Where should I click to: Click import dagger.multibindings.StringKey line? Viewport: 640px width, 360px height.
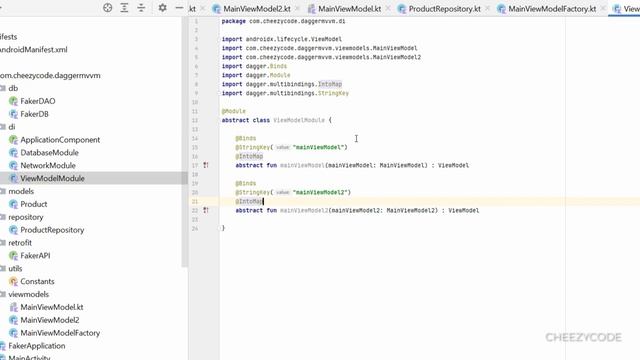(285, 93)
